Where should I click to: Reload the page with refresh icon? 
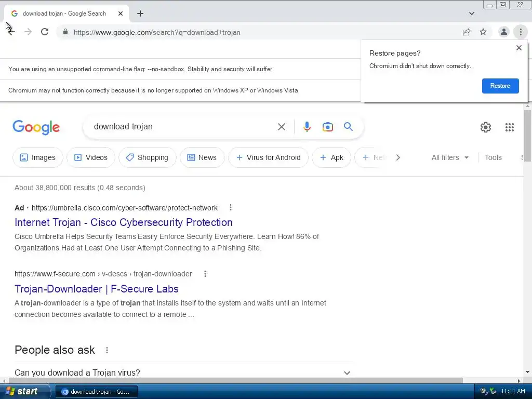[45, 32]
